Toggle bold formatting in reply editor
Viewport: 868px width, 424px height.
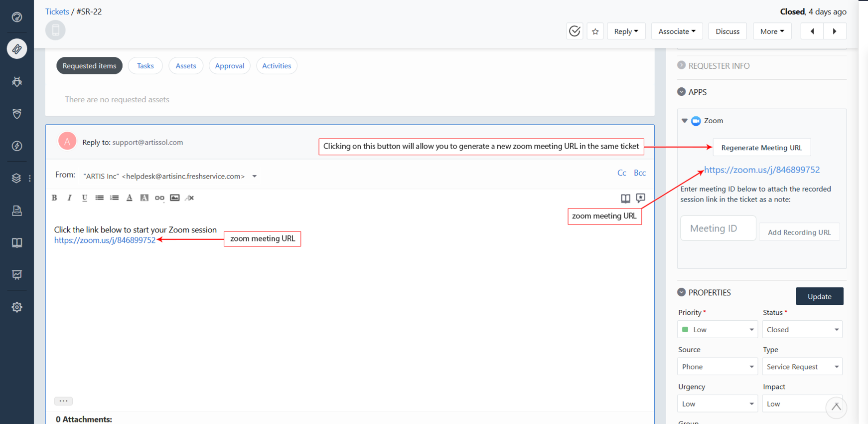54,198
